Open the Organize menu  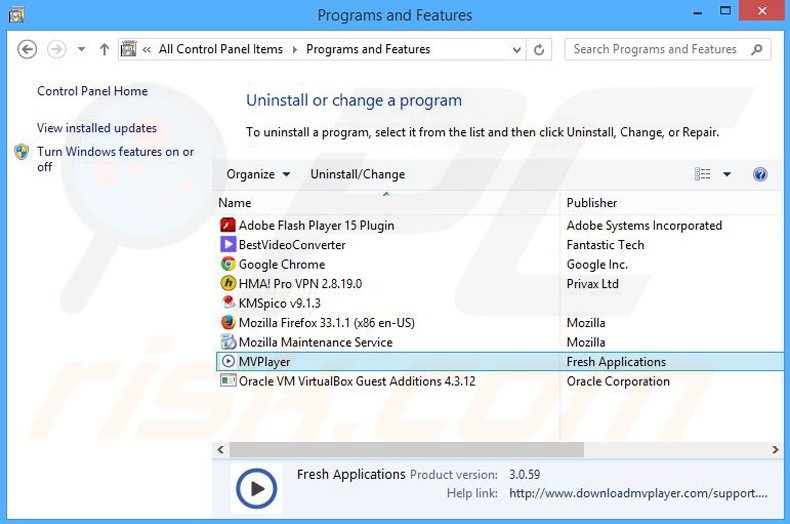click(258, 174)
